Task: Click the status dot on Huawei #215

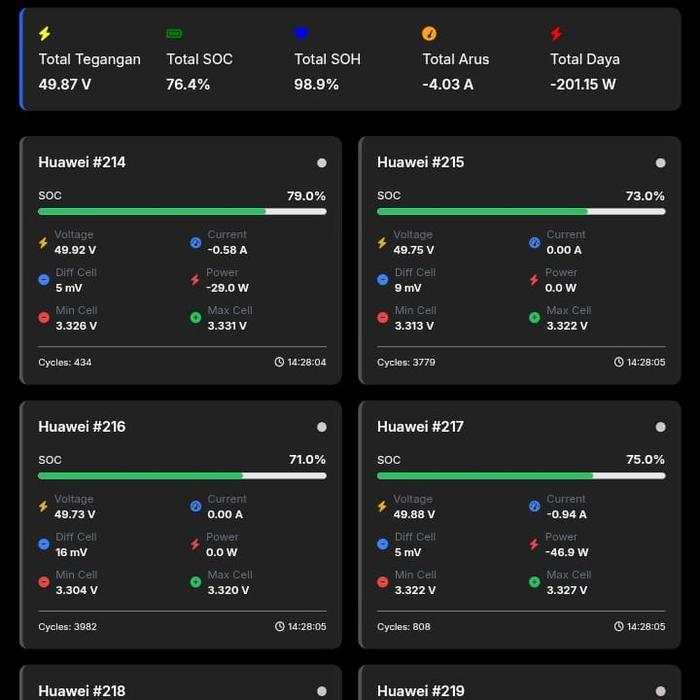Action: pyautogui.click(x=661, y=163)
